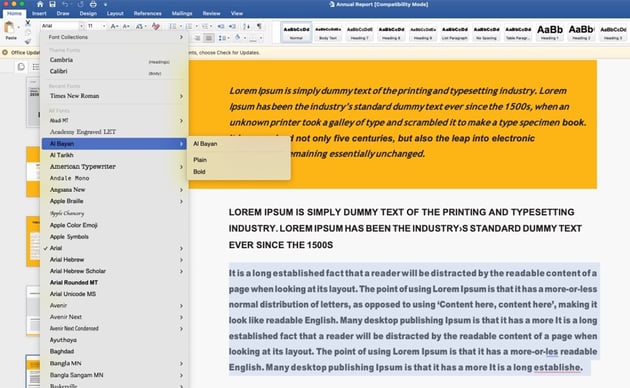The image size is (630, 388).
Task: Undo the last action
Action: pyautogui.click(x=65, y=4)
